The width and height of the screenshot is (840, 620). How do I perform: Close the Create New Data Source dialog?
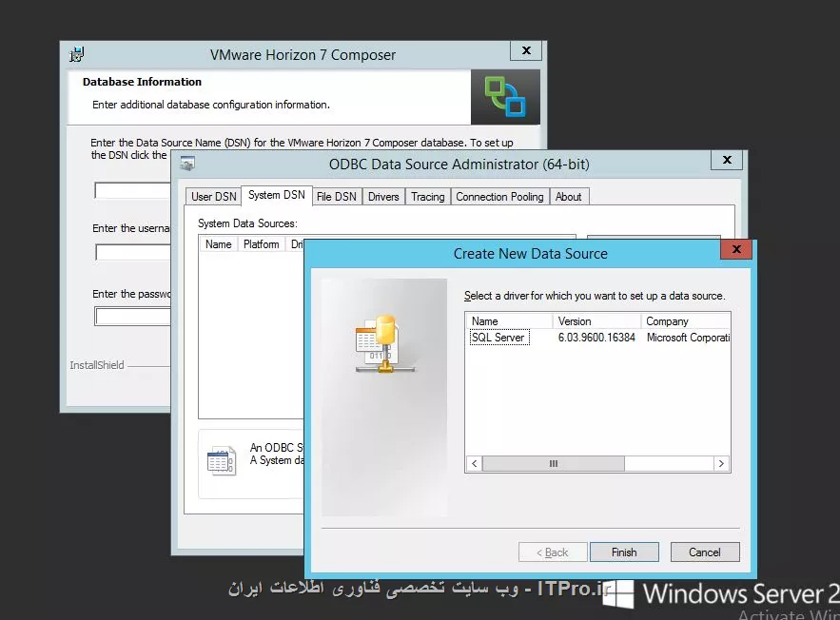pos(736,249)
